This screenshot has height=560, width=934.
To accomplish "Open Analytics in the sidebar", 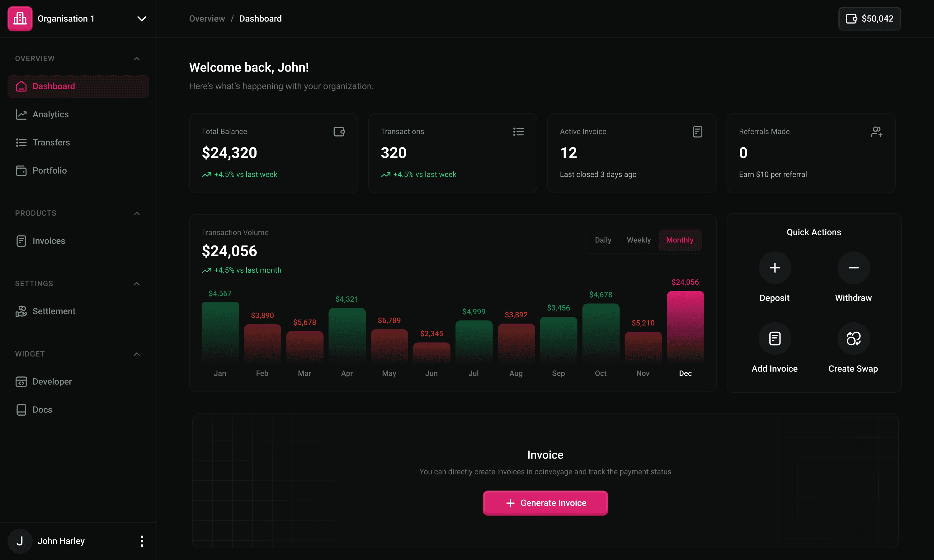I will point(50,114).
